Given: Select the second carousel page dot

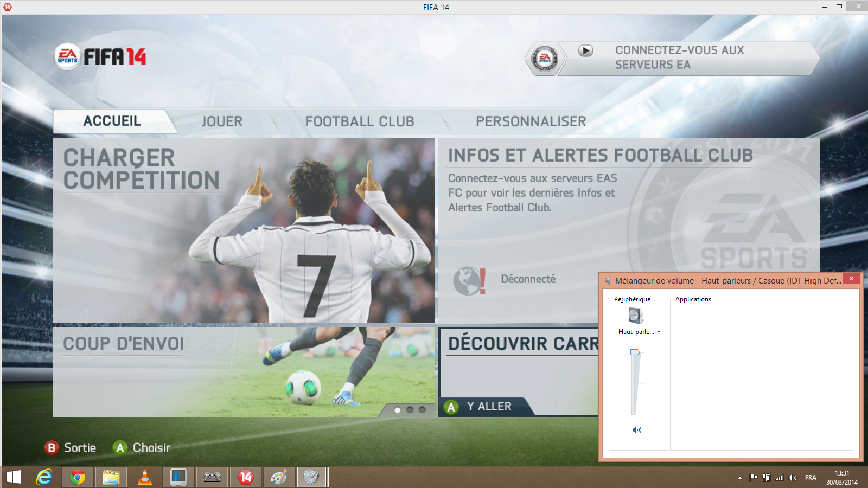Looking at the screenshot, I should click(410, 410).
